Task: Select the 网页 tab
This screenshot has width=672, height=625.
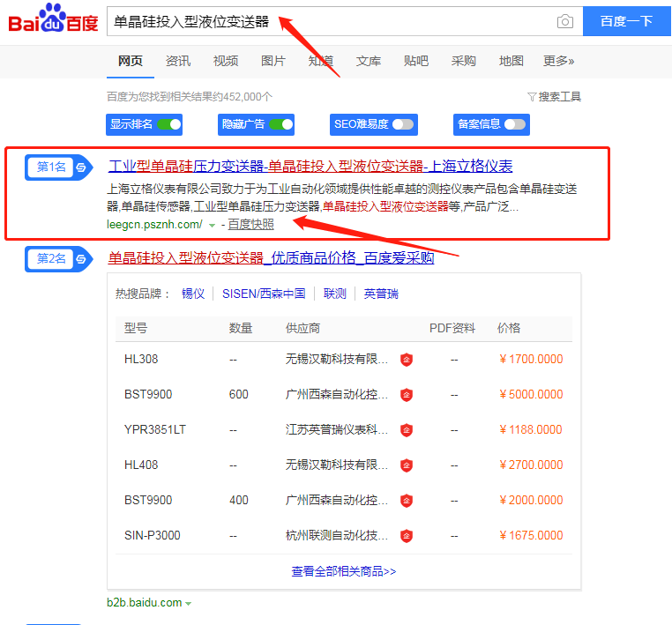Action: [x=131, y=61]
